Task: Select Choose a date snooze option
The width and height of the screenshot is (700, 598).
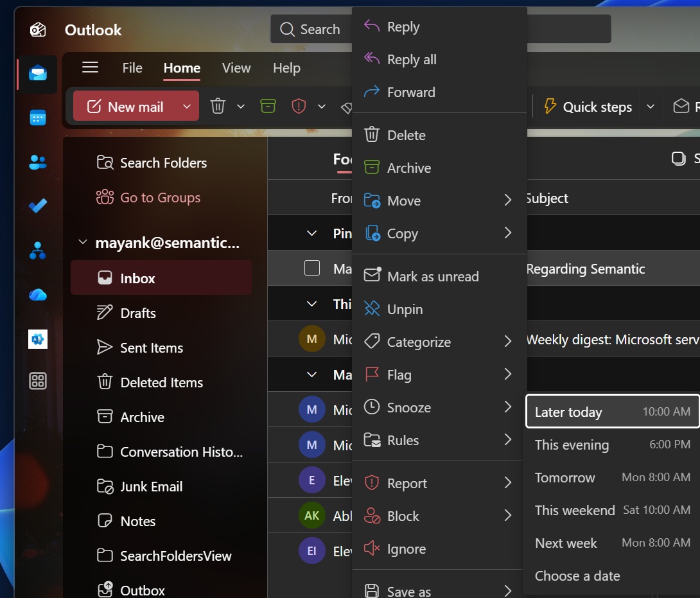Action: pos(613,576)
